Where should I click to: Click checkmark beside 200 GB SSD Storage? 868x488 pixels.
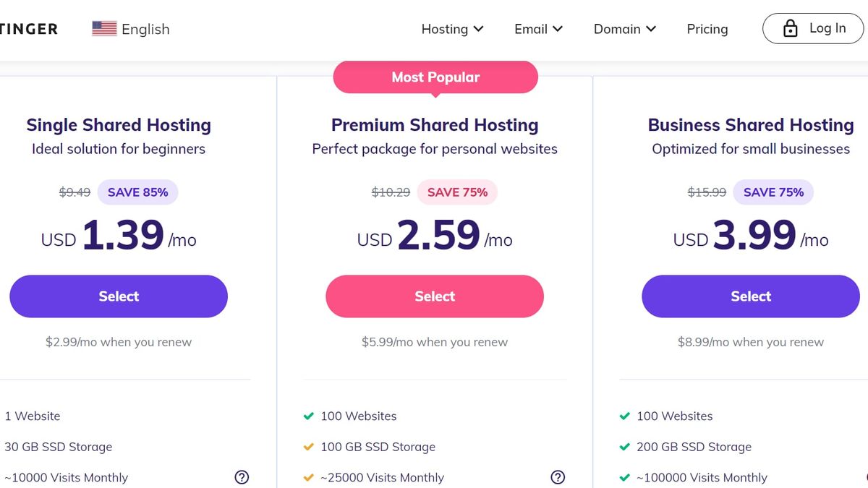click(x=624, y=447)
